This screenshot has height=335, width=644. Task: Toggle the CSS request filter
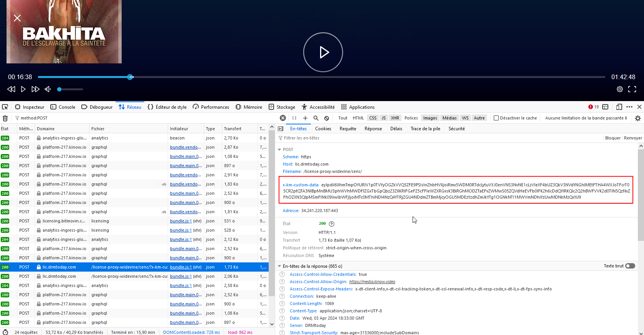click(373, 118)
